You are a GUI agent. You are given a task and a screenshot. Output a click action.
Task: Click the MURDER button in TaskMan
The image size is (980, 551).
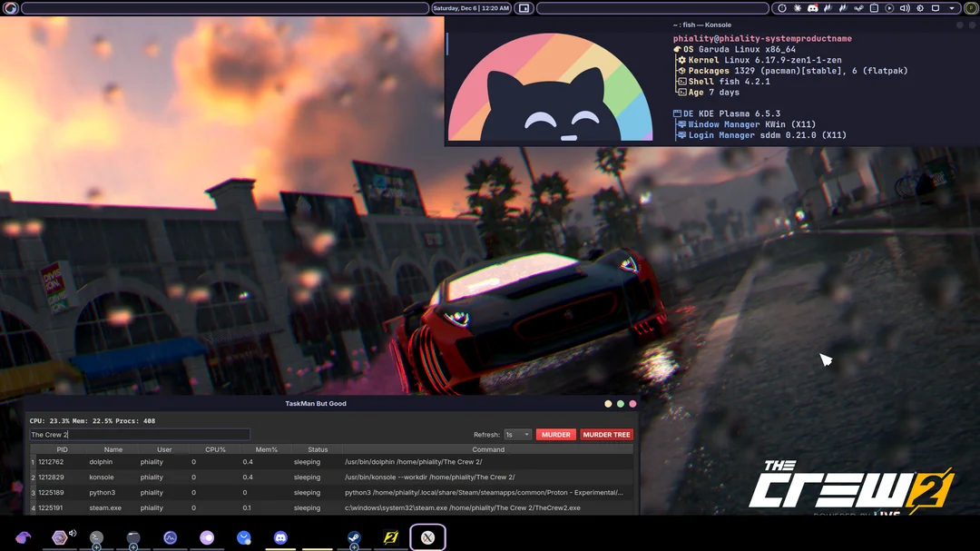tap(555, 435)
